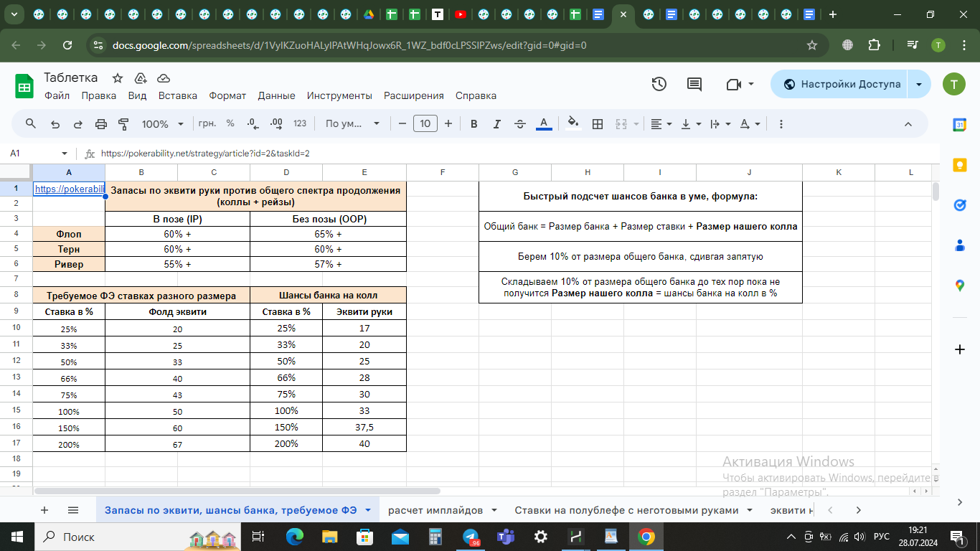Open the Формат menu

coord(227,95)
